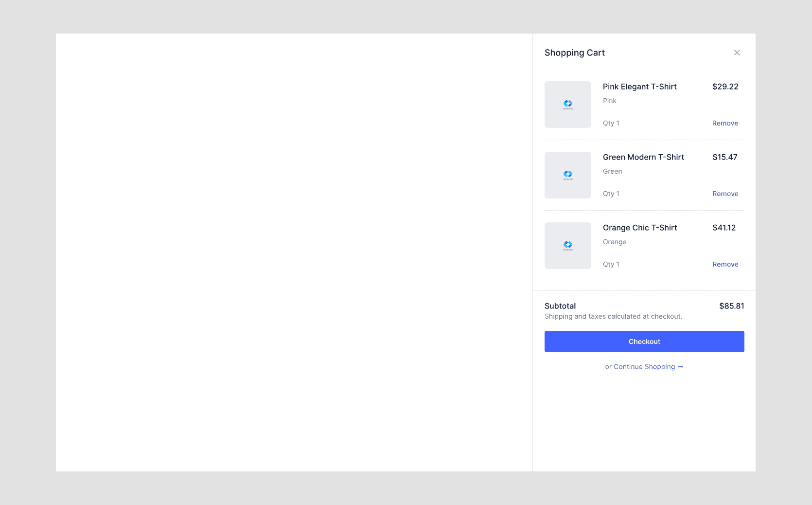Click the Pink Elegant T-Shirt title
Screen dimensions: 812x505
(640, 87)
